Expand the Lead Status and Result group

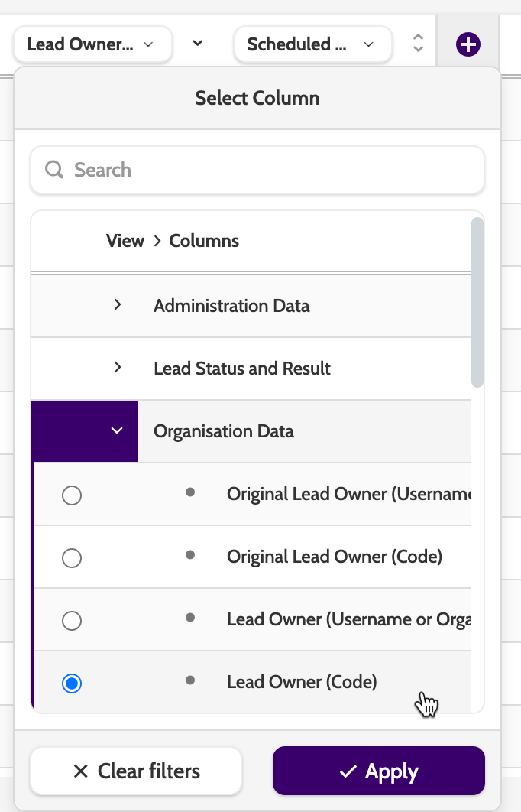point(118,368)
